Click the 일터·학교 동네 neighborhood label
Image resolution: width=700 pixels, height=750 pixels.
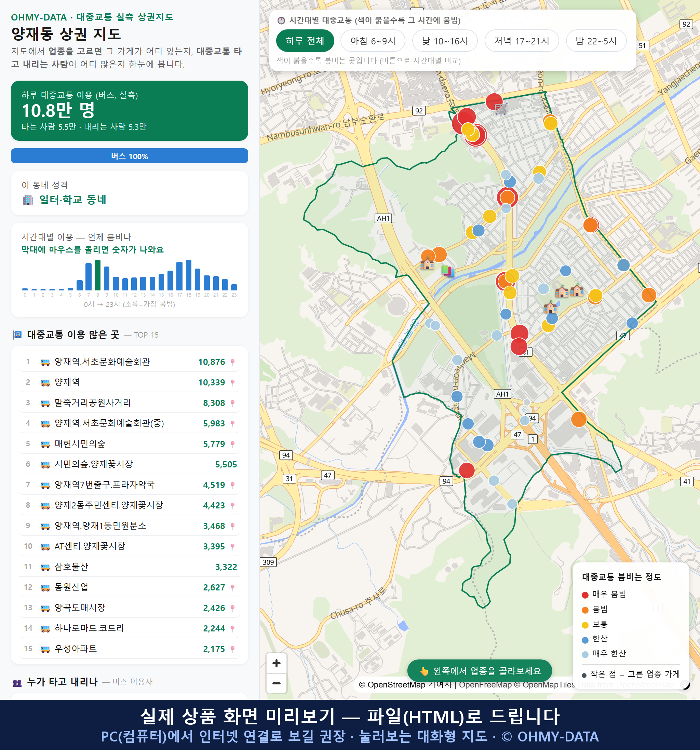pos(73,200)
